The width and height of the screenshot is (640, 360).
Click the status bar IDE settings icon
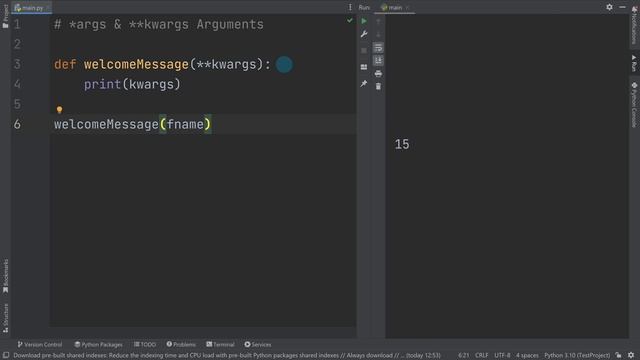[631, 356]
